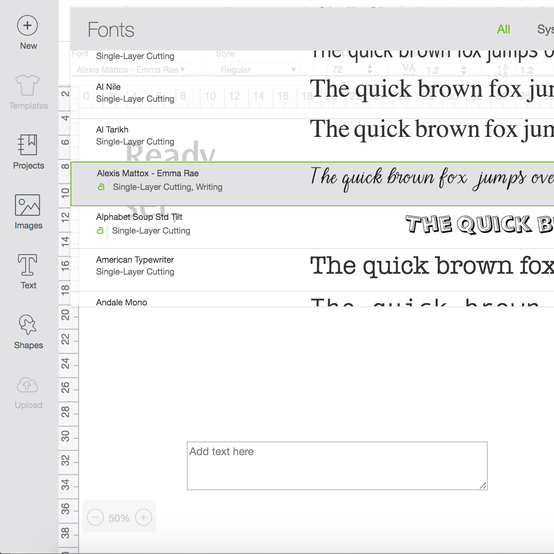Open the Projects notebook icon
Viewport: 554px width, 554px height.
click(x=28, y=145)
